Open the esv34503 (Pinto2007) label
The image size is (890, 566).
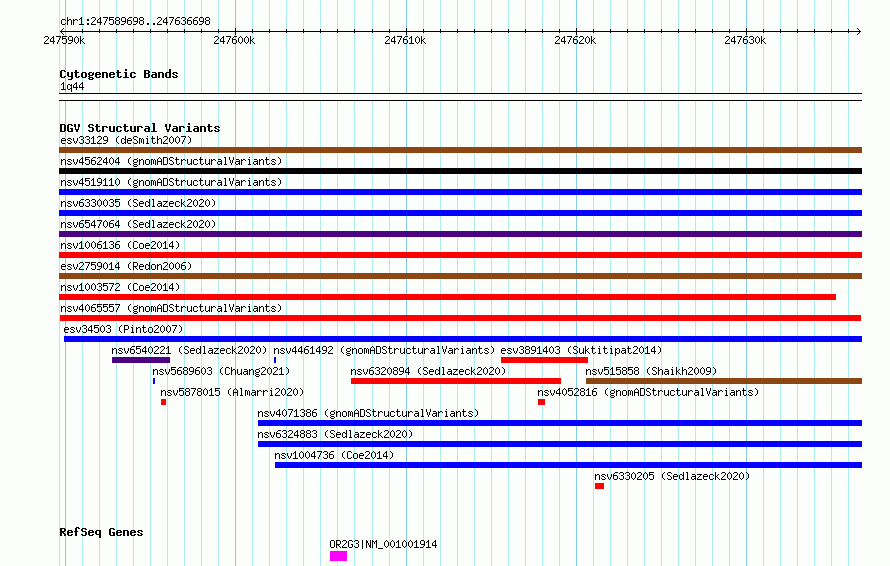click(x=123, y=329)
